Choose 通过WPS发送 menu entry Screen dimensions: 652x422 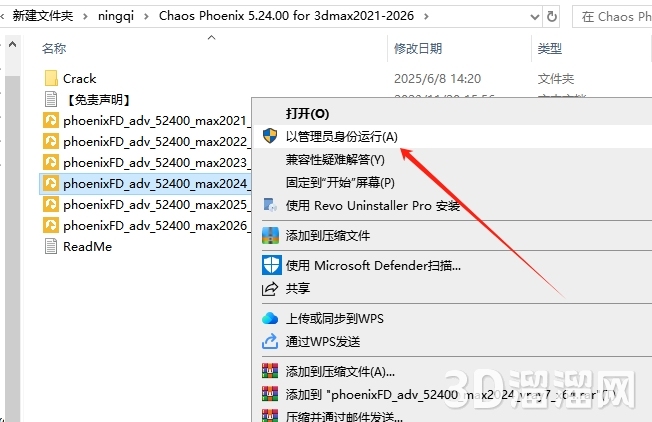click(x=323, y=341)
